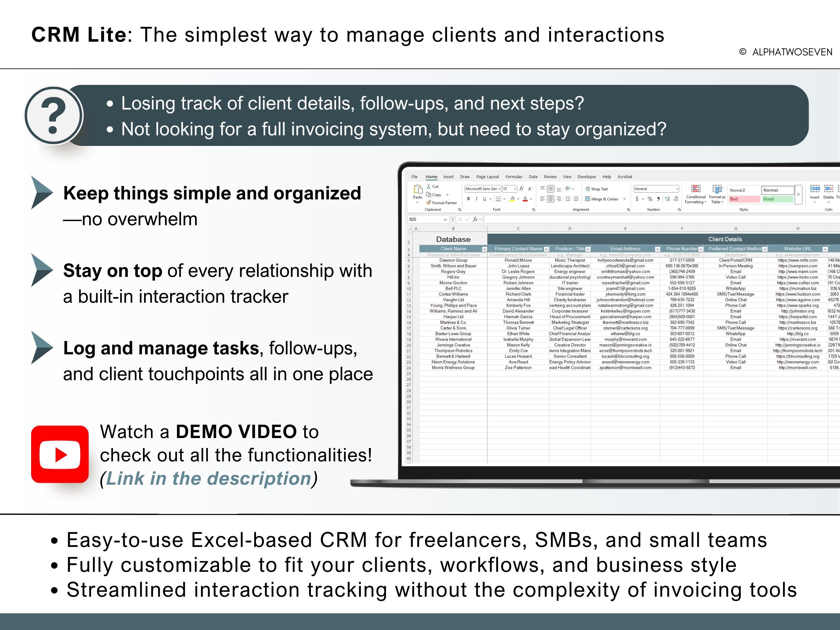Click the Cut scissors icon

click(429, 186)
